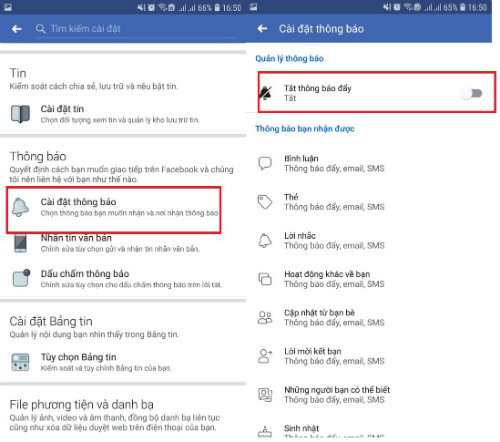Tap back arrow on settings search screen

point(17,29)
